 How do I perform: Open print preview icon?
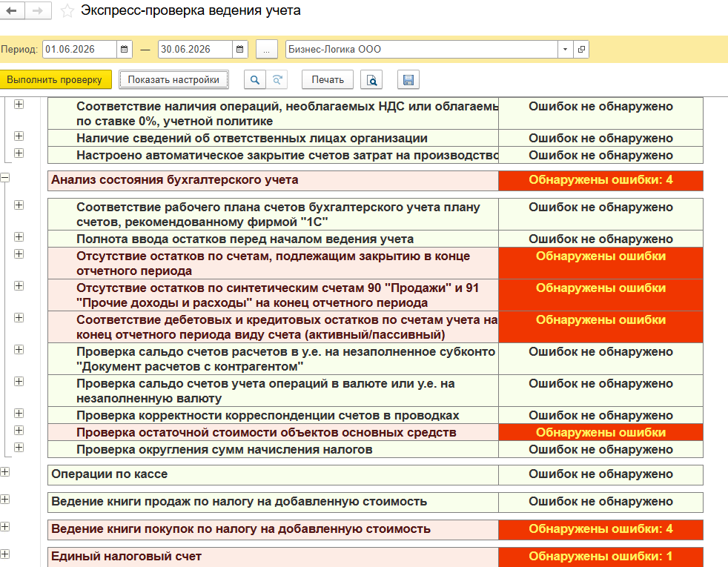pos(371,79)
